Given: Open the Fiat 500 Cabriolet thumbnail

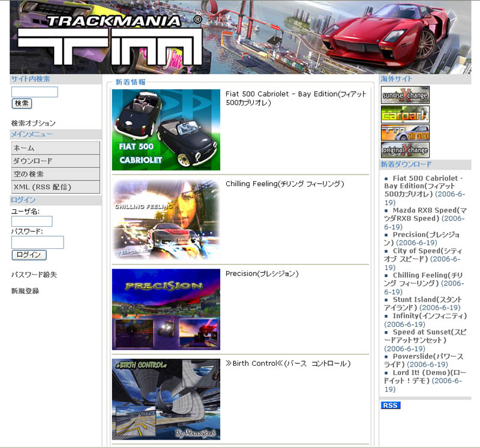Looking at the screenshot, I should coord(166,130).
